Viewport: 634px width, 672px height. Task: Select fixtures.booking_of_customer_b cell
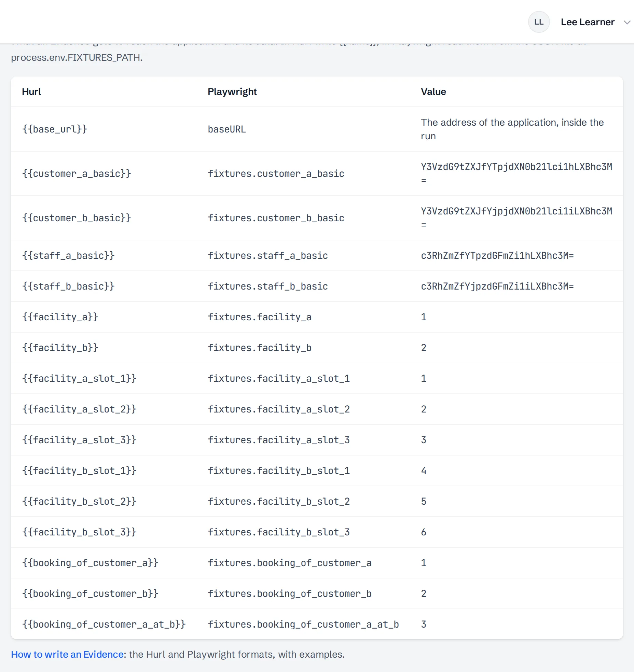(290, 593)
